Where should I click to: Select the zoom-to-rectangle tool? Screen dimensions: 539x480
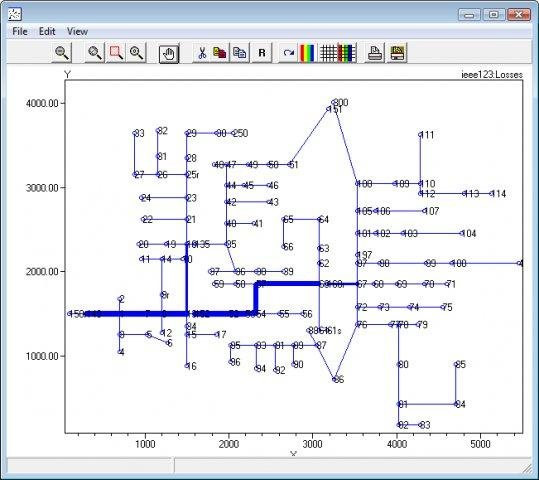(x=116, y=53)
